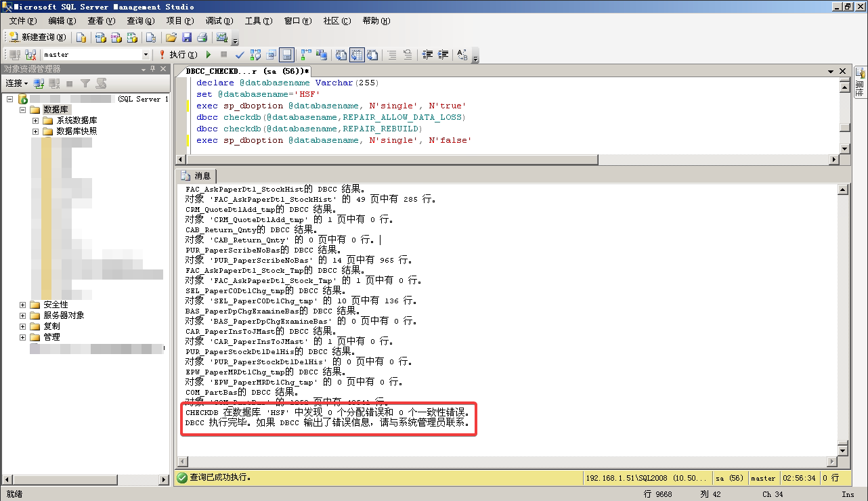Image resolution: width=868 pixels, height=501 pixels.
Task: Expand the 系统数据库 tree node
Action: [36, 121]
